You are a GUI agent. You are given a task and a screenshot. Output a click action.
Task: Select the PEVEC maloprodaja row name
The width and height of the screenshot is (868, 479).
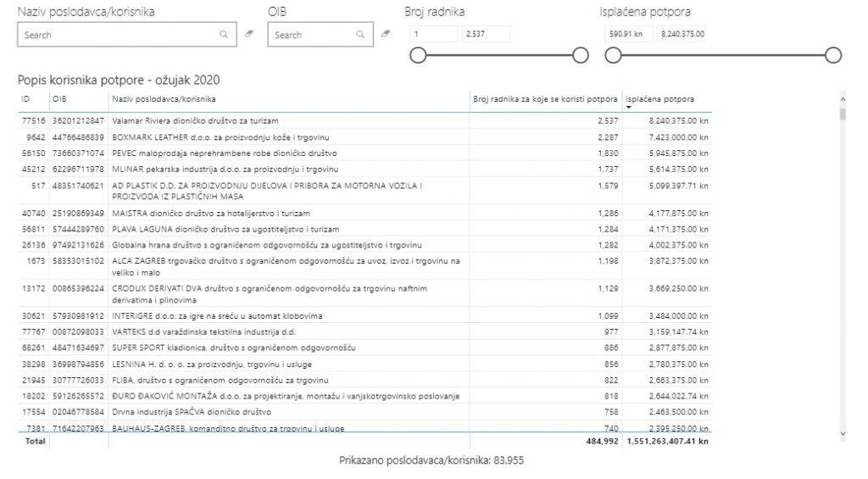point(224,153)
